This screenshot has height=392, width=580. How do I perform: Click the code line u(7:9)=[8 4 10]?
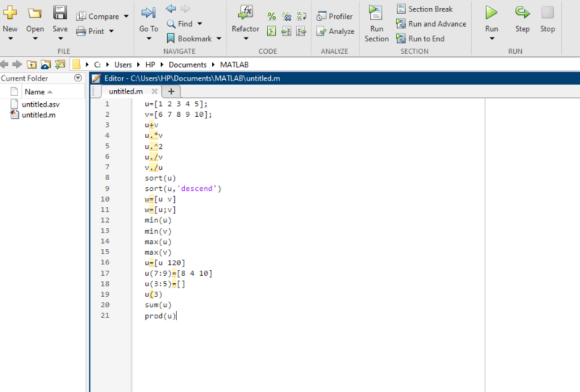[179, 273]
